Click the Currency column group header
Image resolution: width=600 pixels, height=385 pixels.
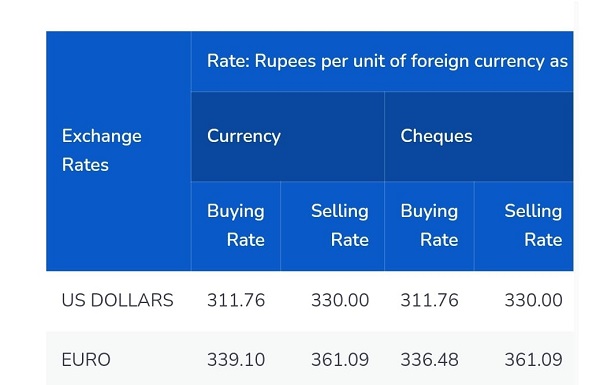[x=288, y=136]
